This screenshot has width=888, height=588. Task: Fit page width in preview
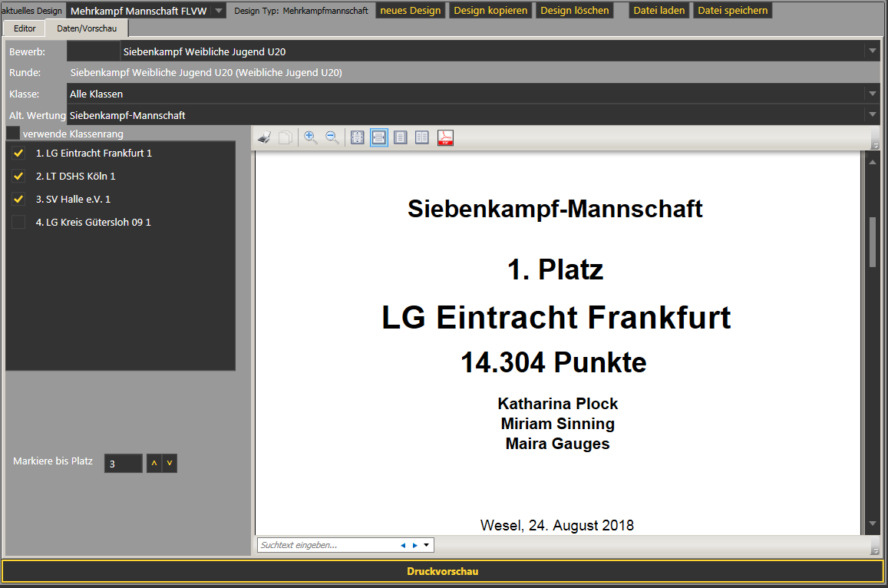pyautogui.click(x=379, y=137)
